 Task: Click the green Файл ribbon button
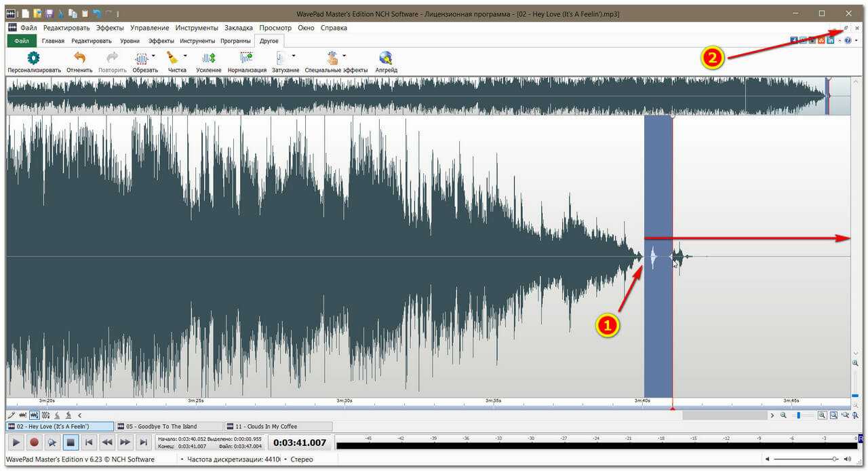tap(21, 41)
